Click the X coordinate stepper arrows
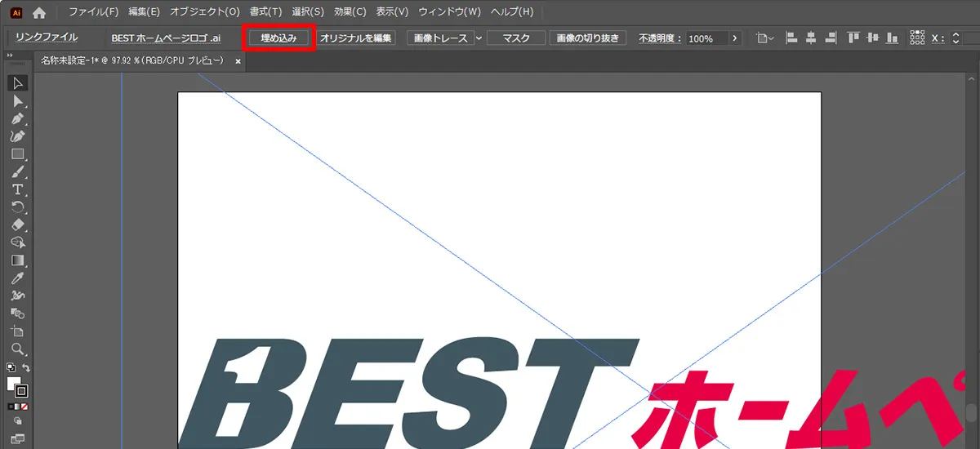This screenshot has width=980, height=449. [x=955, y=38]
